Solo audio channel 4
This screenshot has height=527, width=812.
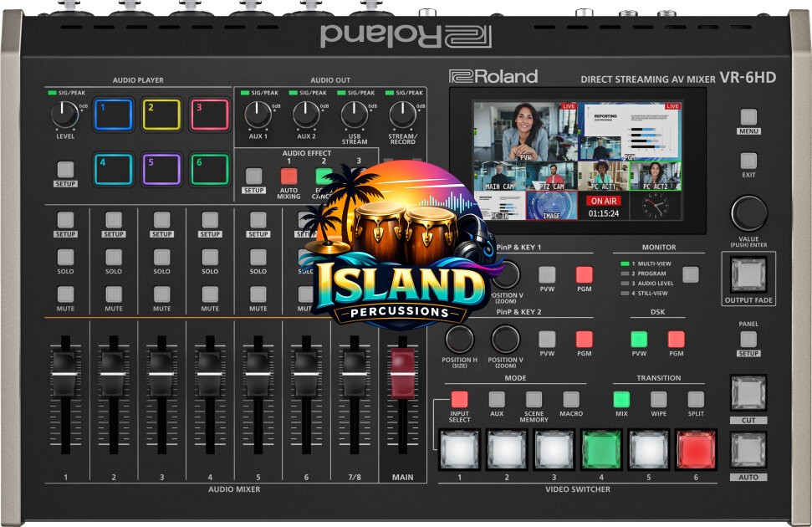[x=210, y=257]
